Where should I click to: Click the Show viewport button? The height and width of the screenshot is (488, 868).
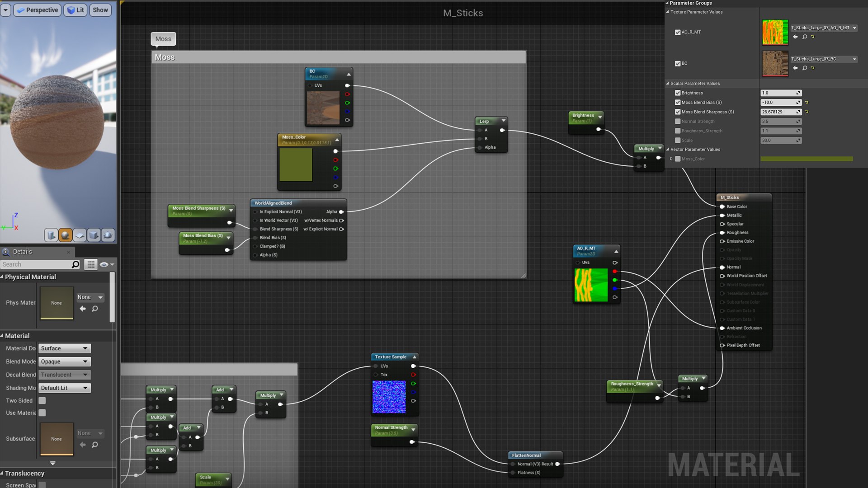[x=100, y=10]
